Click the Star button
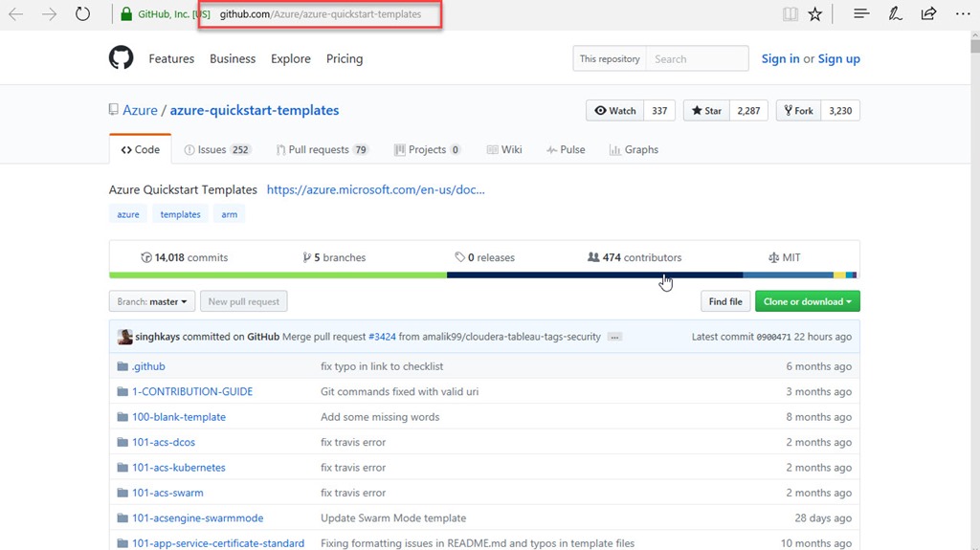The height and width of the screenshot is (550, 980). [x=706, y=111]
